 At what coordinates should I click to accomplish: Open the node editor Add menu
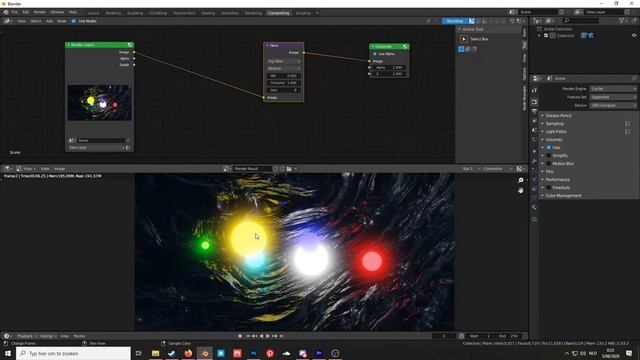[x=49, y=21]
